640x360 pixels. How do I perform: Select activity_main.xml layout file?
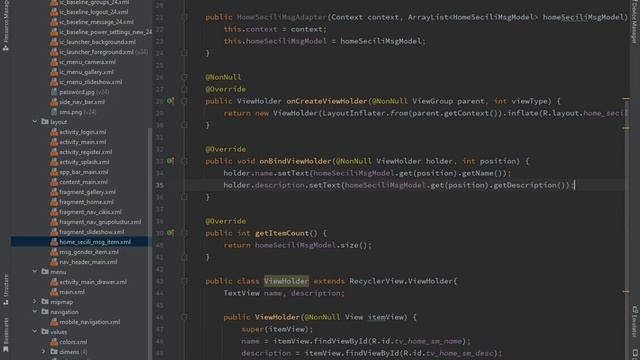click(x=78, y=142)
